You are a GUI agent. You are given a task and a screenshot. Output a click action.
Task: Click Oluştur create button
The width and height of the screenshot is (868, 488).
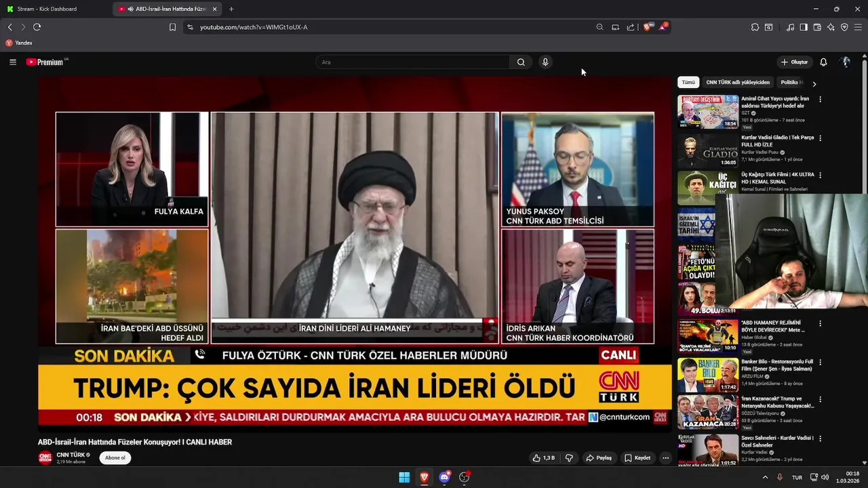tap(794, 62)
